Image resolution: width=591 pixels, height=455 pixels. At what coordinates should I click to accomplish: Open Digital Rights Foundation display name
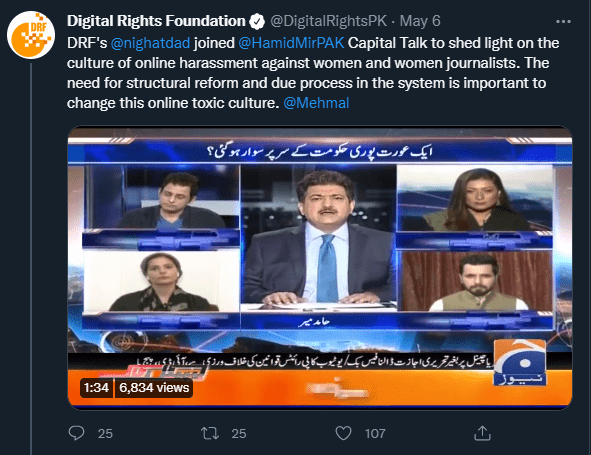tap(156, 21)
